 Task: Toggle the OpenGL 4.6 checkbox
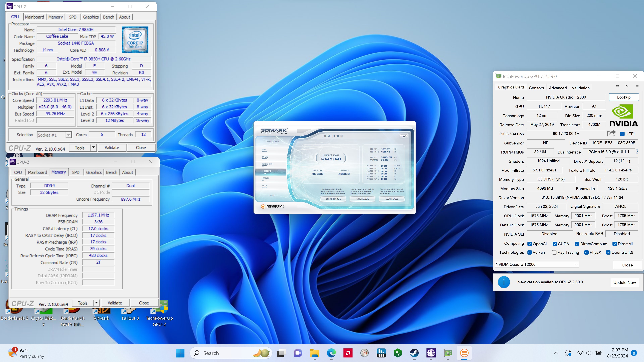[x=608, y=252]
